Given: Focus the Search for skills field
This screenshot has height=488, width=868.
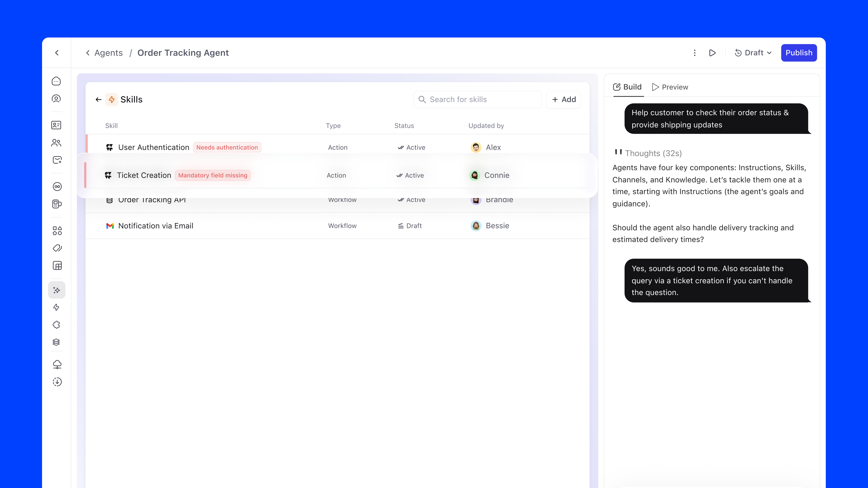Looking at the screenshot, I should (477, 100).
